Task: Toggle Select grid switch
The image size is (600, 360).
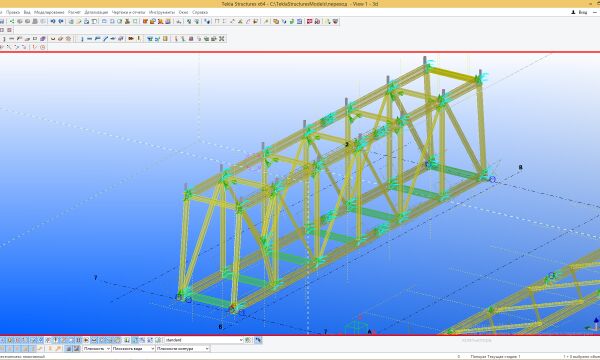Action: tap(40, 340)
